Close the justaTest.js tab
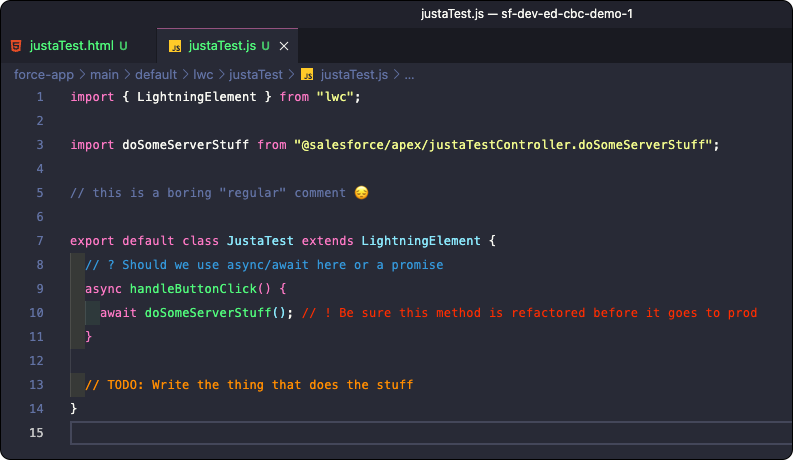Viewport: 793px width, 460px height. (x=284, y=46)
